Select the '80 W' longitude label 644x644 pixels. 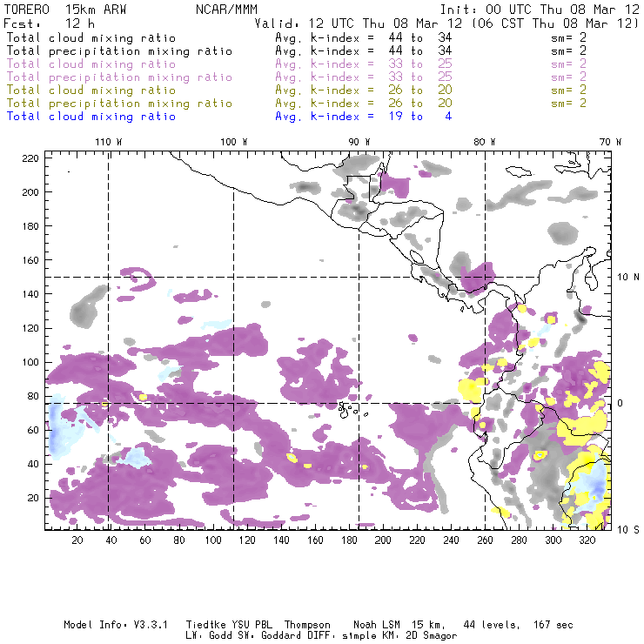tap(485, 142)
